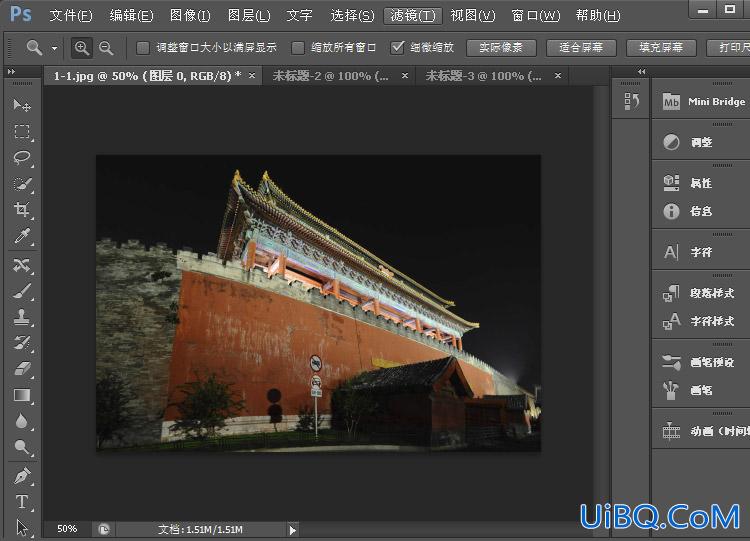Collapse the right panel dock double-arrow
This screenshot has width=750, height=541.
tap(642, 71)
